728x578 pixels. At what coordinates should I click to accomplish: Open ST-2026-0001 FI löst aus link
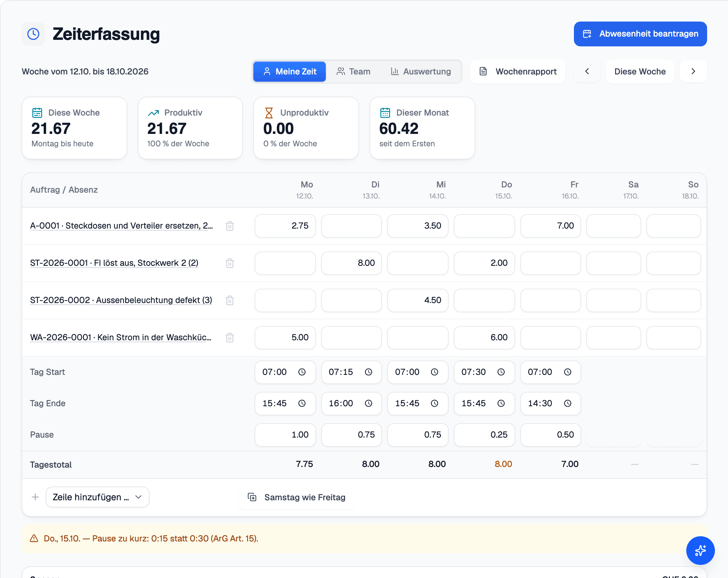point(114,263)
